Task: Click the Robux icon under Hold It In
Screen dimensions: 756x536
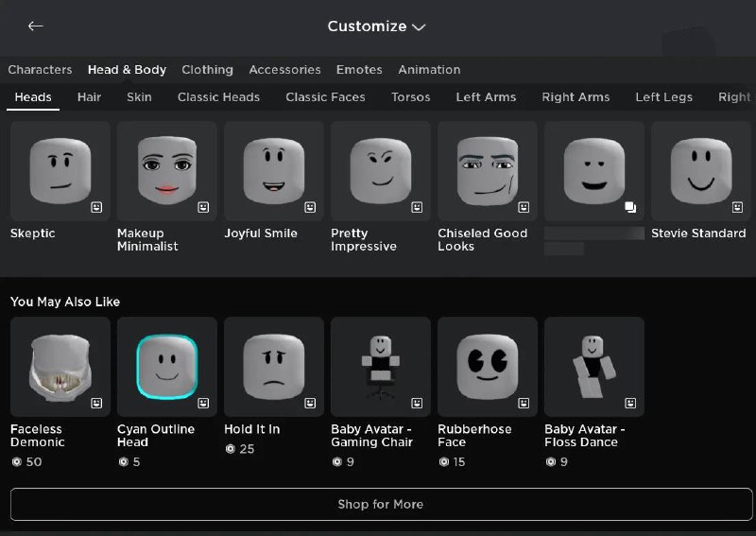Action: (230, 449)
